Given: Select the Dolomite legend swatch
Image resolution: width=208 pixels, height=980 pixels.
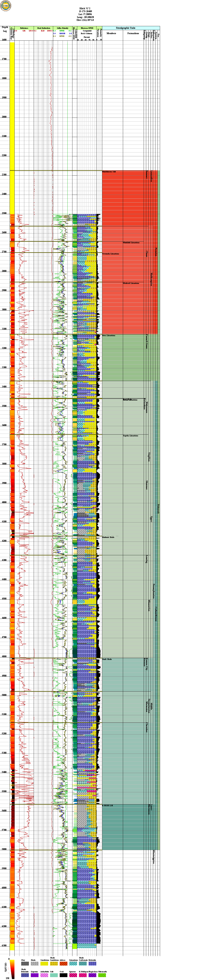Looking at the screenshot, I should pyautogui.click(x=92, y=964).
